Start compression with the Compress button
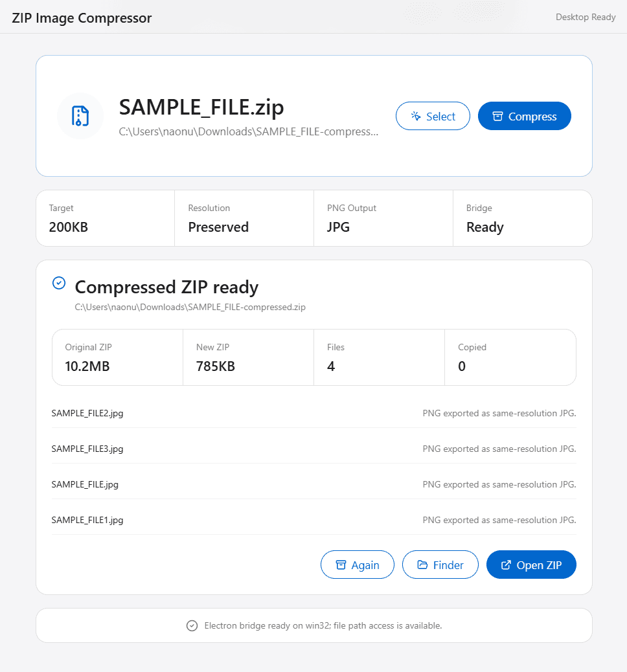The image size is (627, 672). [525, 116]
